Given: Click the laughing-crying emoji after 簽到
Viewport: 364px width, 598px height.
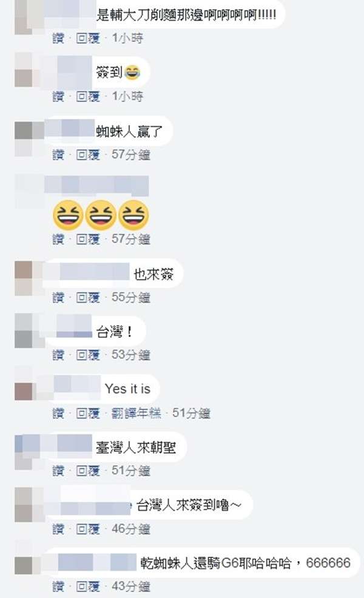Looking at the screenshot, I should [132, 72].
